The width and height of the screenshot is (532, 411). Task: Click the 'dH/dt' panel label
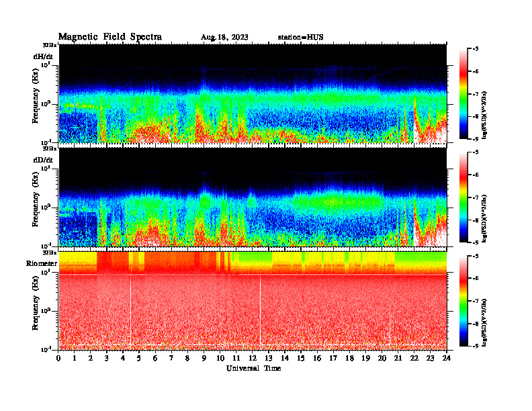(43, 56)
